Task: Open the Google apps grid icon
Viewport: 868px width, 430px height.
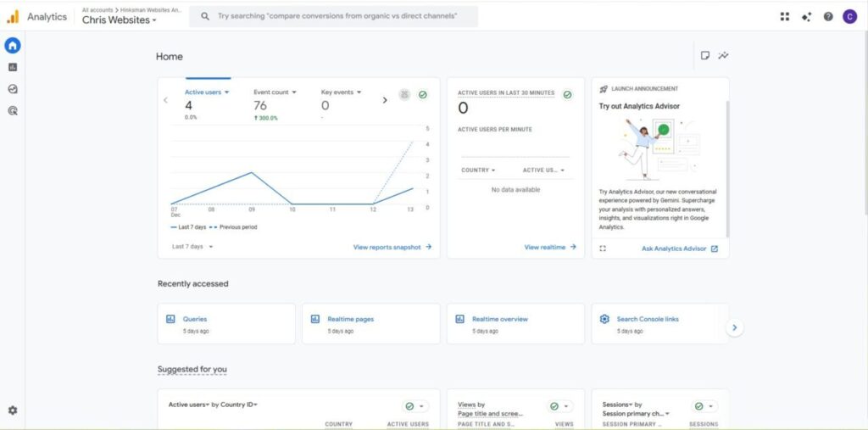Action: 784,16
